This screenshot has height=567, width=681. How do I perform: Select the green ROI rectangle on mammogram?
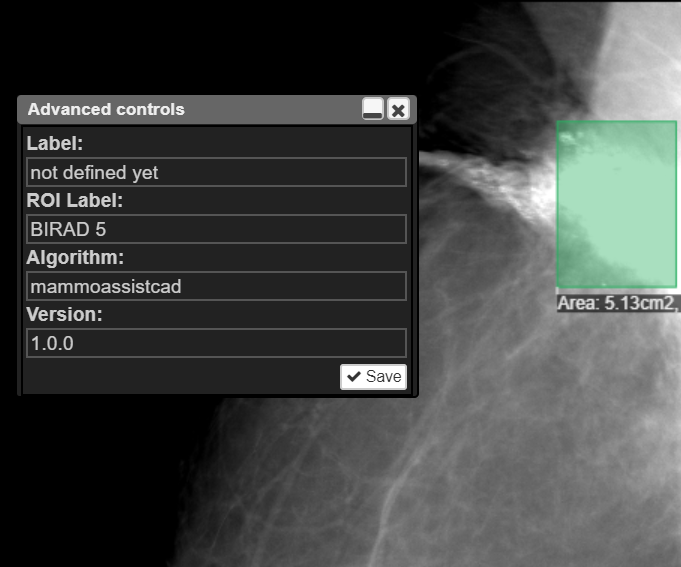(x=617, y=204)
